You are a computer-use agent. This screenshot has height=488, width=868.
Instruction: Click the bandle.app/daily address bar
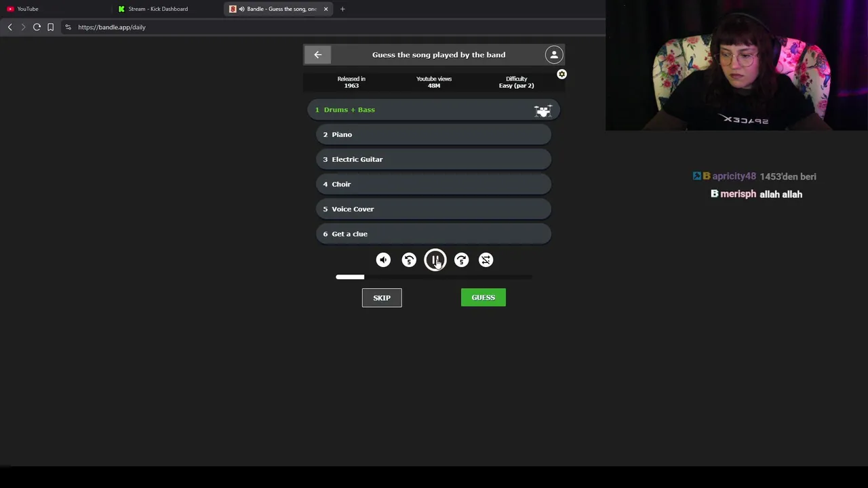(332, 27)
